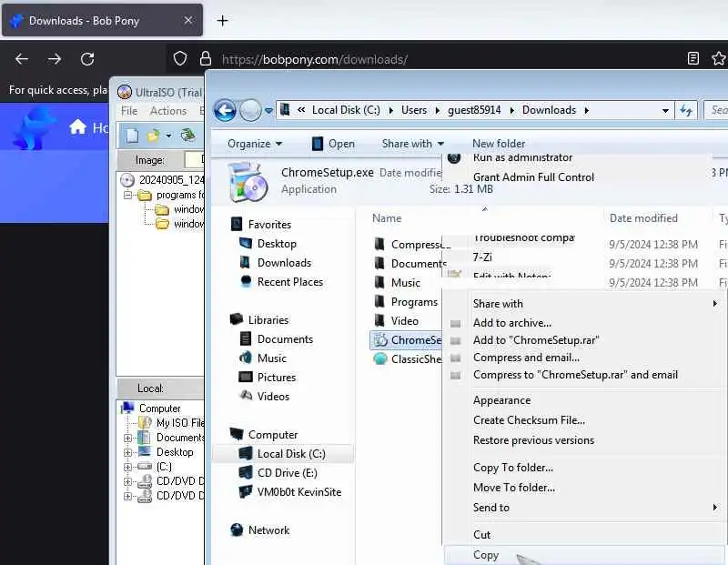Select the 20240905 disc image node
Viewport: 728px width, 565px height.
[162, 179]
